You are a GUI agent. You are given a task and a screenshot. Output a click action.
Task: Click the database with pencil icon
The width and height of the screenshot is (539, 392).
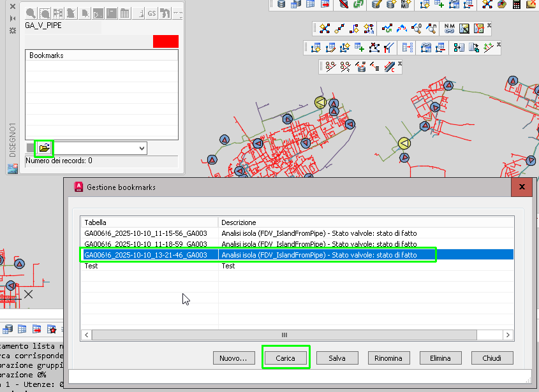click(377, 4)
